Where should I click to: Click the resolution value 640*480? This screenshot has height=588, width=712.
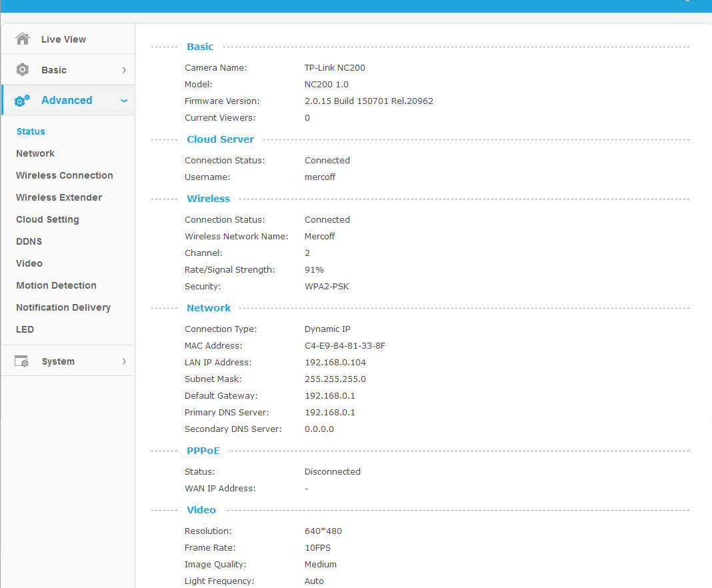coord(323,531)
